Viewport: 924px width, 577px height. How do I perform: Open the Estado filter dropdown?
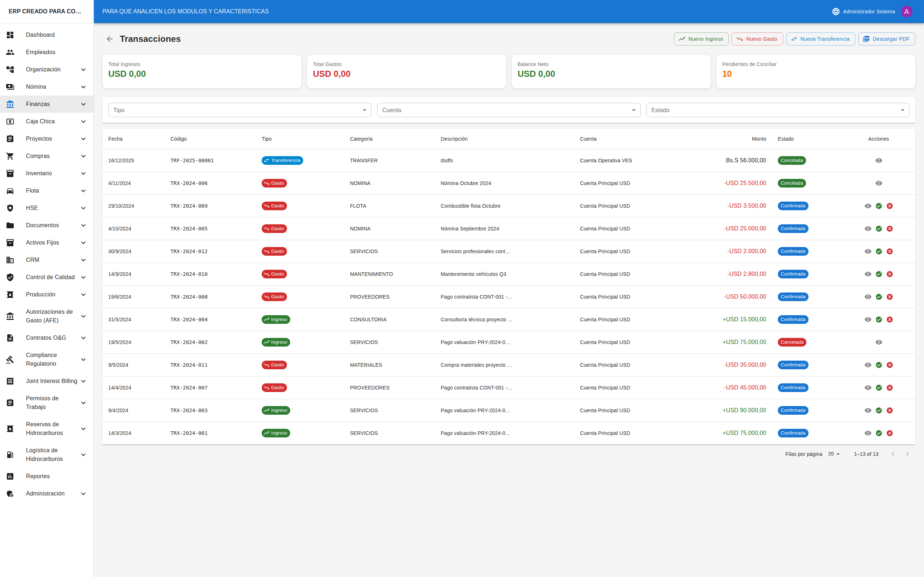pos(777,110)
